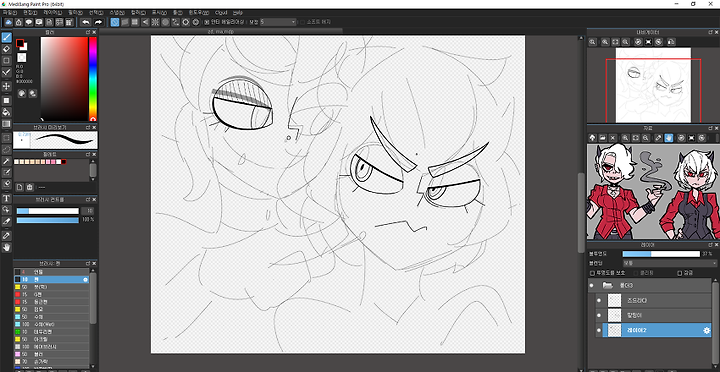
Task: Open gear settings of selected layer 레이어2
Action: click(x=707, y=330)
